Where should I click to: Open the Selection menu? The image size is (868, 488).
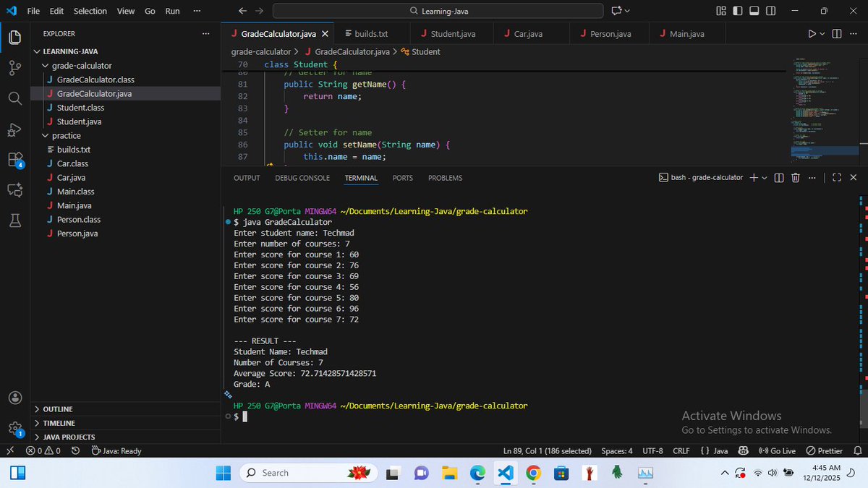click(x=90, y=11)
